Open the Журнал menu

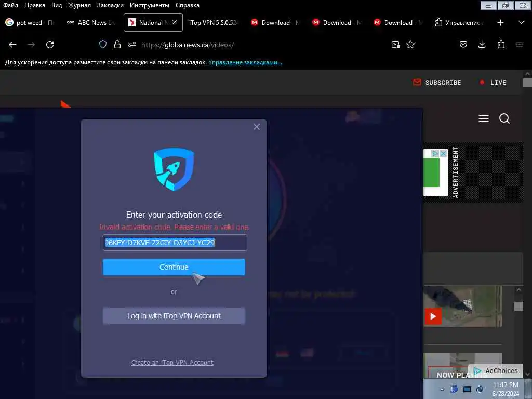tap(79, 5)
